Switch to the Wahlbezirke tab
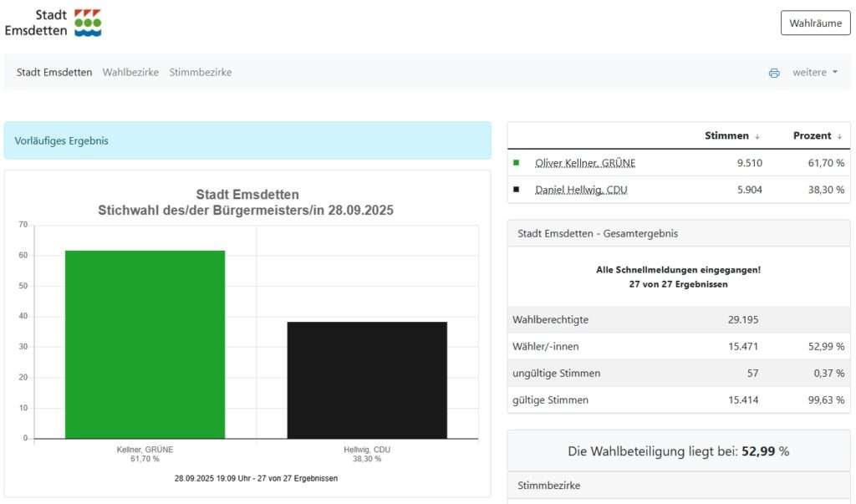This screenshot has height=504, width=856. click(x=130, y=73)
